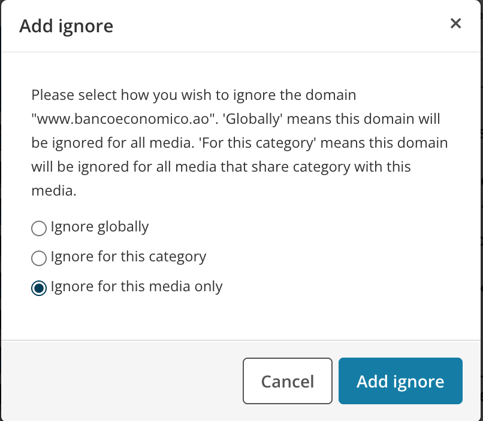Click blank space below the radio options
This screenshot has height=421, width=483.
pos(240,318)
